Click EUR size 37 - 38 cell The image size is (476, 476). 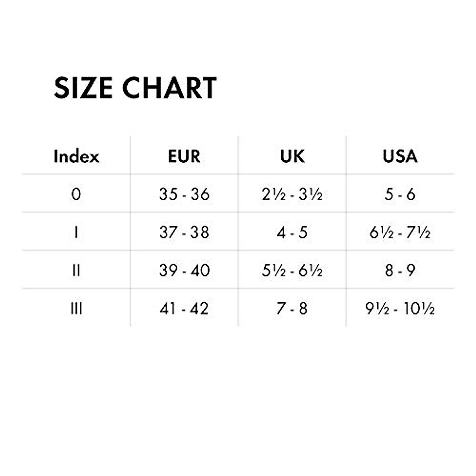pyautogui.click(x=184, y=232)
